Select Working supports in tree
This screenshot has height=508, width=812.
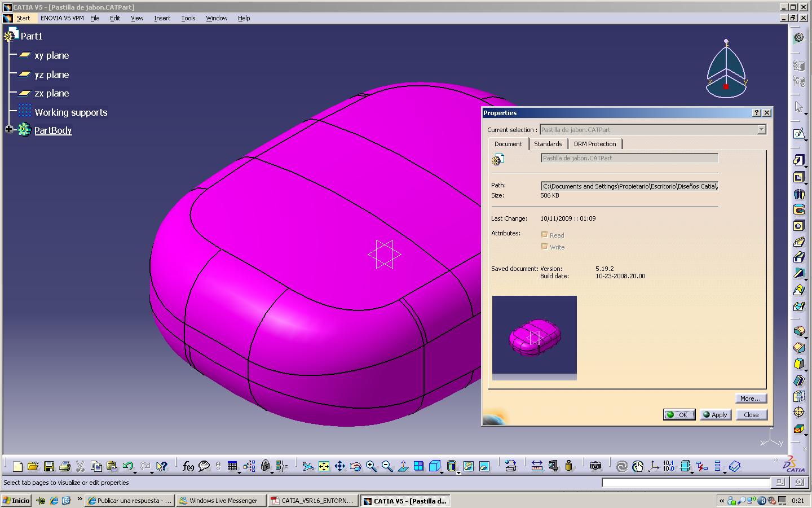(71, 112)
